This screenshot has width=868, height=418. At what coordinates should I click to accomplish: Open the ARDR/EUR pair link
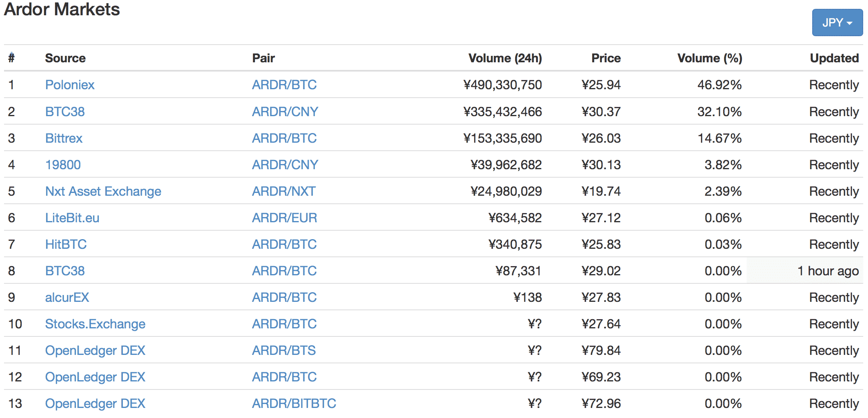click(284, 218)
